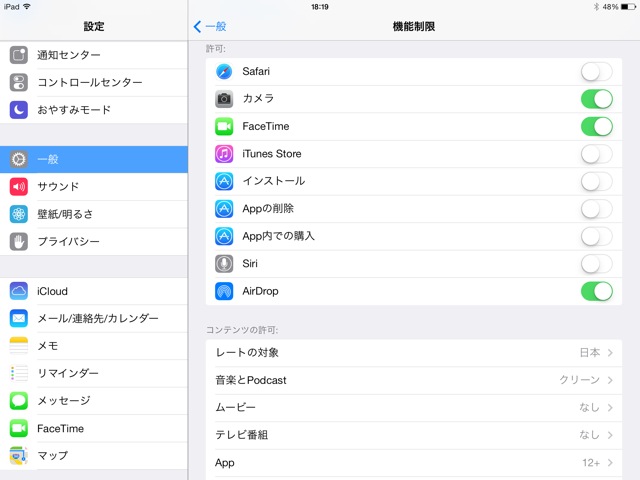The height and width of the screenshot is (480, 640).
Task: Open the メモ row label
Action: click(x=48, y=346)
